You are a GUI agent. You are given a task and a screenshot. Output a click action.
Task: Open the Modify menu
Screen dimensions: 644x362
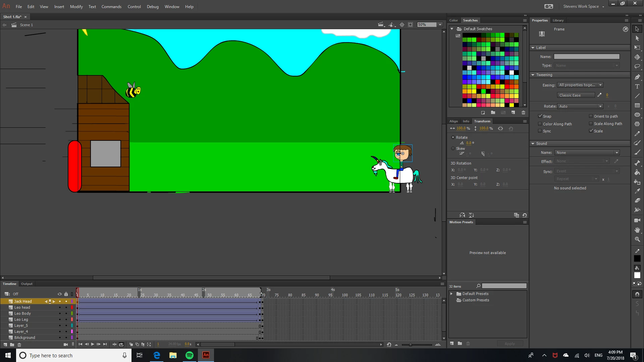click(x=76, y=6)
